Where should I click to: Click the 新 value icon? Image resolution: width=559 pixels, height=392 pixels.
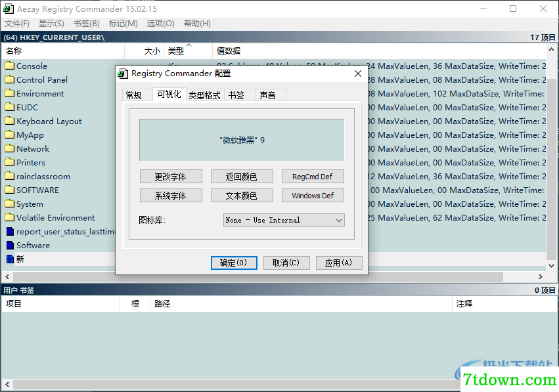10,259
